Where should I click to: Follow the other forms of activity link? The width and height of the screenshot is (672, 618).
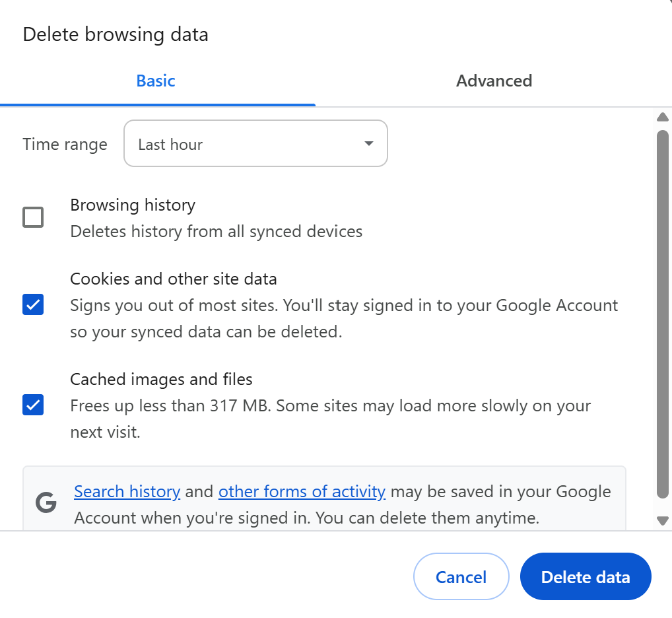[x=302, y=492]
